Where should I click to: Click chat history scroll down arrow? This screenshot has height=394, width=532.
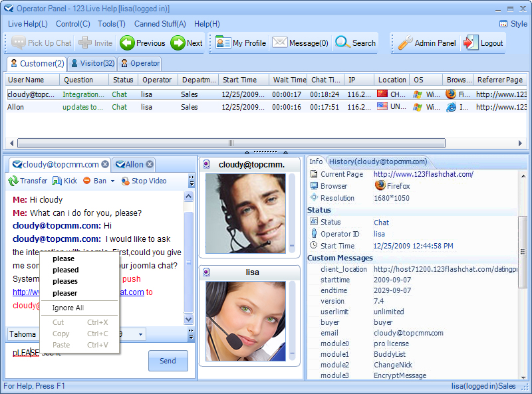(x=189, y=319)
